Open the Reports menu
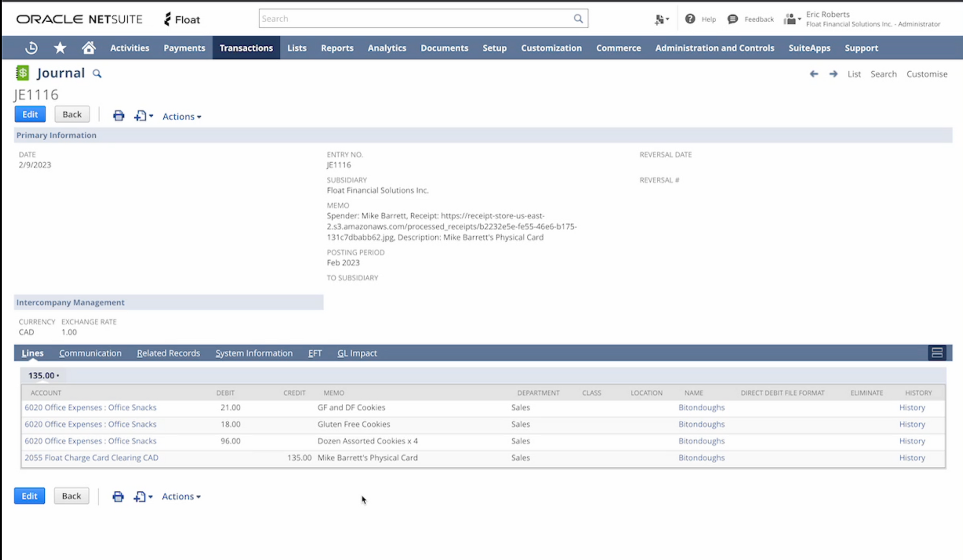The width and height of the screenshot is (963, 560). pos(337,48)
